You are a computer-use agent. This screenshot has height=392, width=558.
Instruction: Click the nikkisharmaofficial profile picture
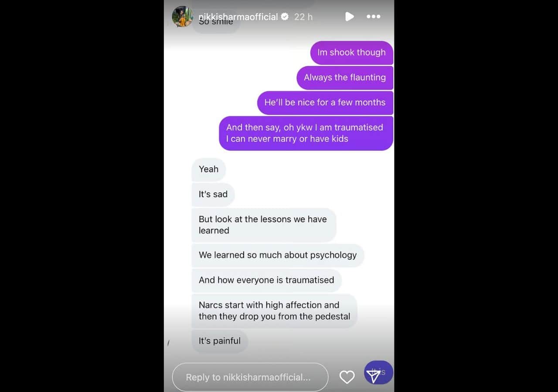pos(182,17)
